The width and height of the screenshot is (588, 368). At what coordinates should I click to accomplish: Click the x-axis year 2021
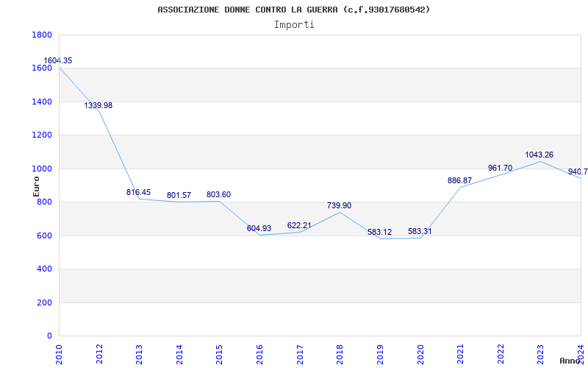tap(460, 354)
